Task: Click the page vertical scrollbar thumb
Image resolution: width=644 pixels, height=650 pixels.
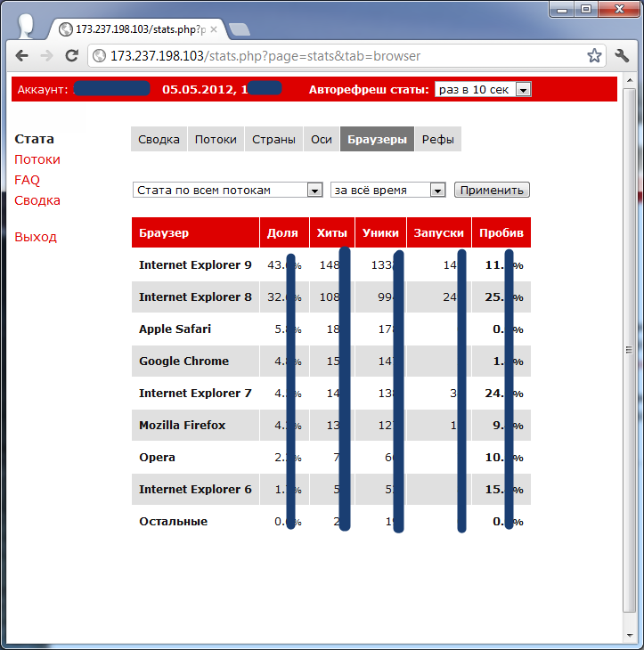Action: pos(630,350)
